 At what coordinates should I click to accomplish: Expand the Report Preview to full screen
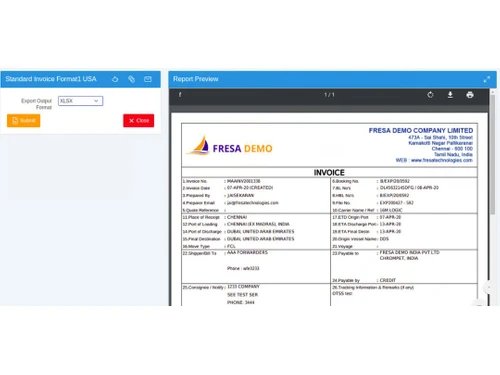click(487, 79)
